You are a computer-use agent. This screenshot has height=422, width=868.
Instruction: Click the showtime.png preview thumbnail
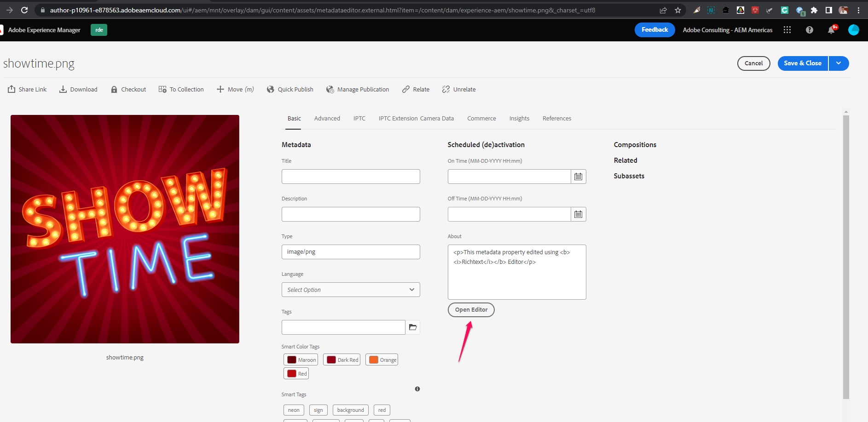[125, 229]
